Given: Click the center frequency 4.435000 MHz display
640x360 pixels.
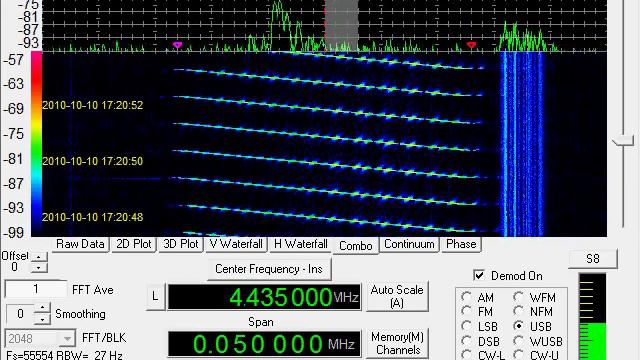Looking at the screenshot, I should pyautogui.click(x=264, y=297).
